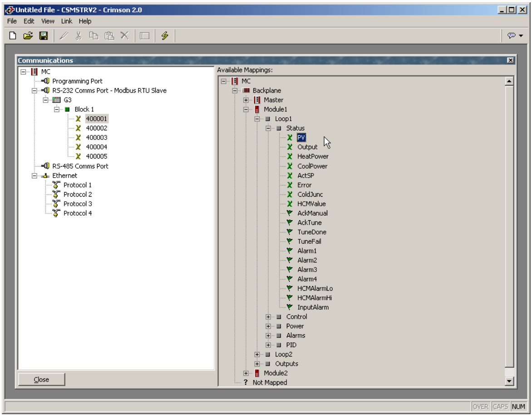Collapse the Loop1 node
Viewport: 532px width, 416px height.
pyautogui.click(x=257, y=119)
